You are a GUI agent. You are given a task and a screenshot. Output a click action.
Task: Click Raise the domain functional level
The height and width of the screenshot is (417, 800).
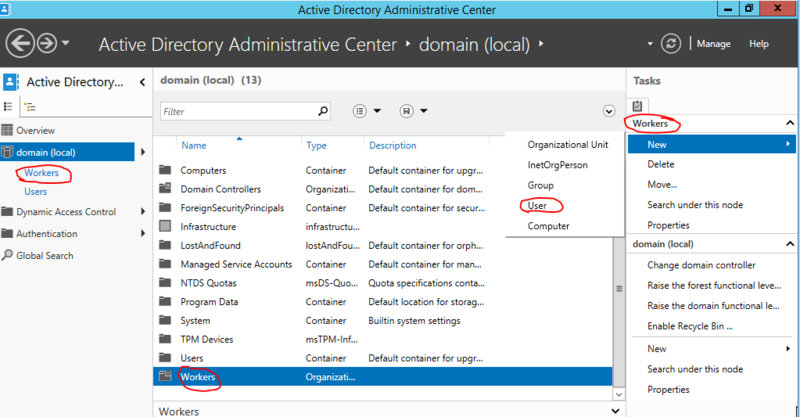coord(713,306)
